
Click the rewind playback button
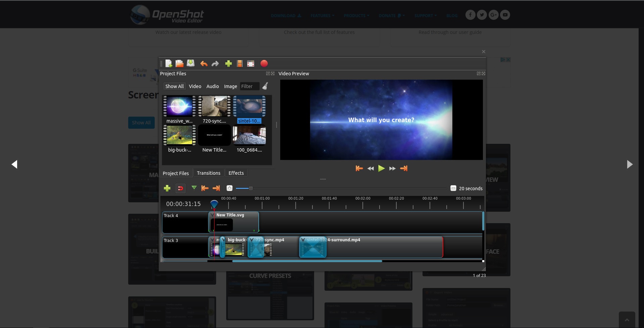[370, 168]
